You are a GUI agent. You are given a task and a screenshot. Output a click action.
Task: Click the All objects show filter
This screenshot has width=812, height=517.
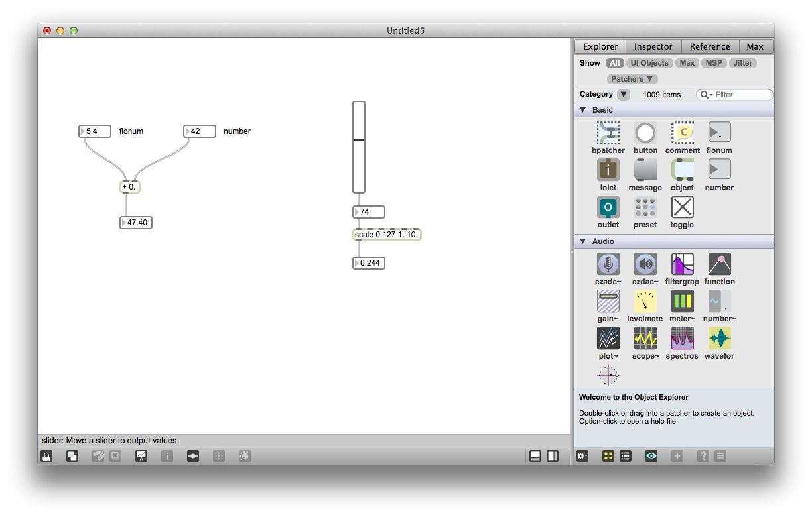point(614,63)
